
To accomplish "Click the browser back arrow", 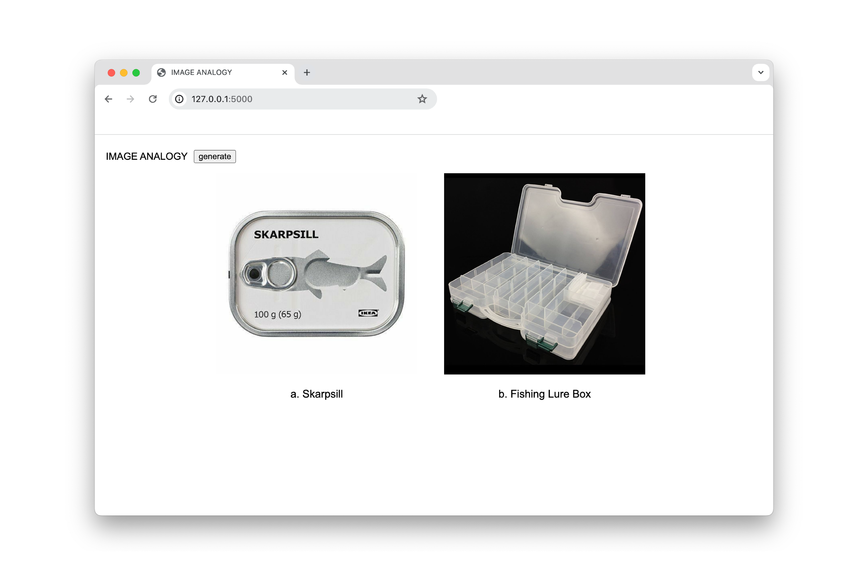I will coord(108,99).
